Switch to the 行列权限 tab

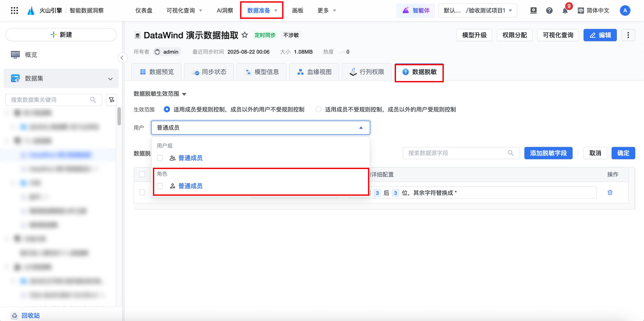(x=366, y=72)
